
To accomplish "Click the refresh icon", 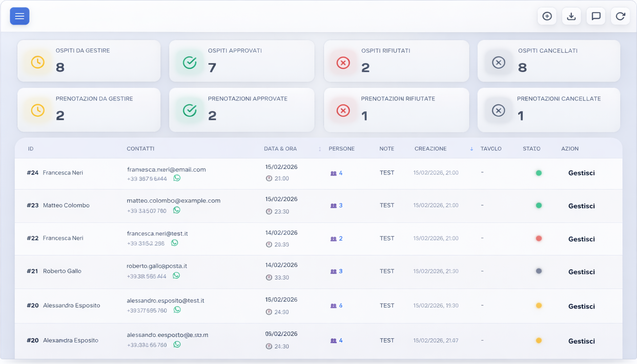I will pos(620,16).
